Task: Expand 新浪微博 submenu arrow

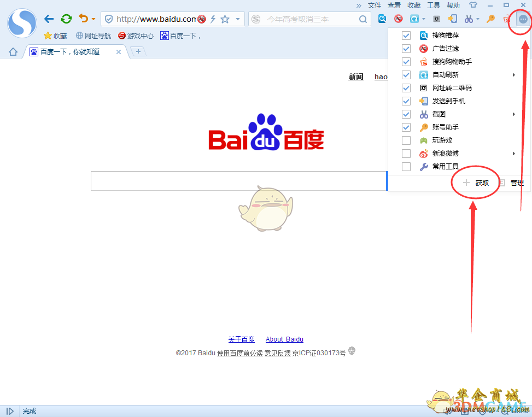Action: click(x=514, y=154)
